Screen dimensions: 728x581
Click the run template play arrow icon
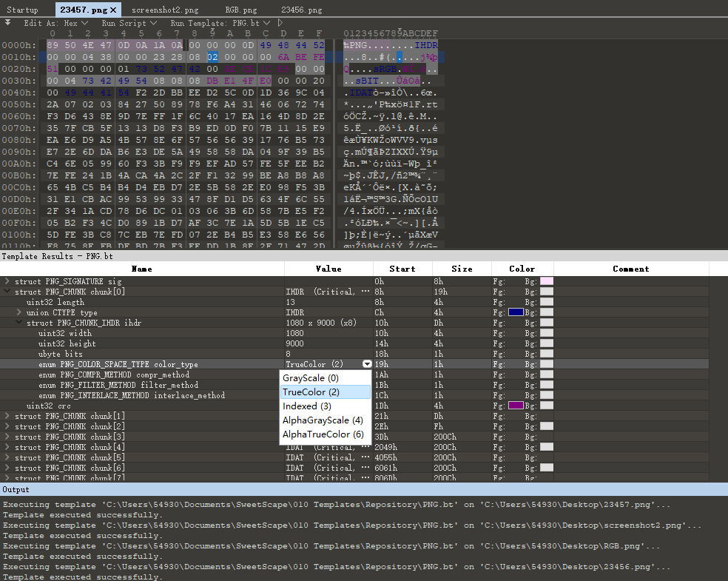pyautogui.click(x=280, y=23)
